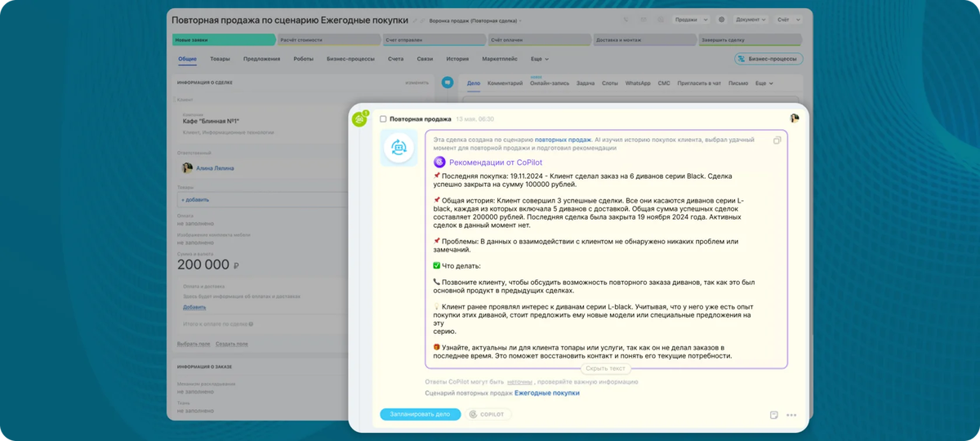Image resolution: width=980 pixels, height=441 pixels.
Task: Select the Завершить сделку stage
Action: click(749, 39)
